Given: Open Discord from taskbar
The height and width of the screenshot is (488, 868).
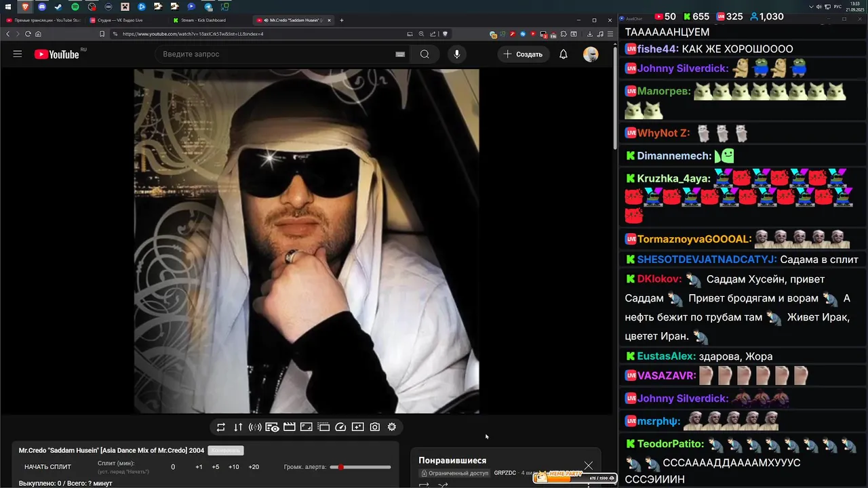Looking at the screenshot, I should coord(42,7).
